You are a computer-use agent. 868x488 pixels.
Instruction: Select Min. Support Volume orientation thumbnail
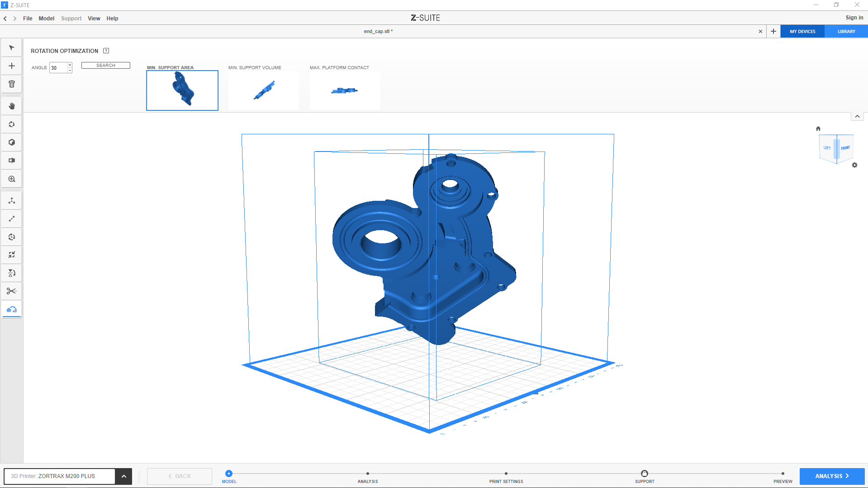click(264, 90)
